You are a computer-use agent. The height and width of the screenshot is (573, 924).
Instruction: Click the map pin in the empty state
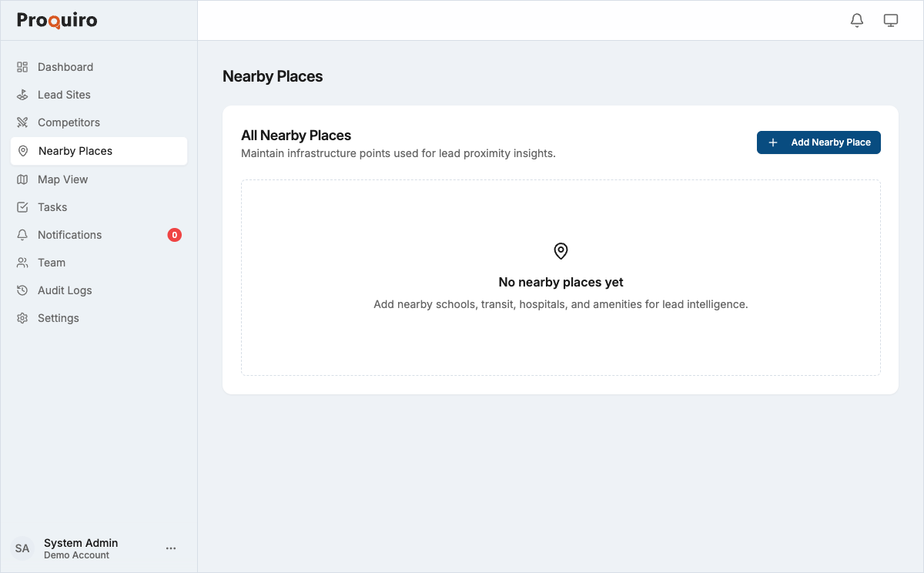pos(560,250)
